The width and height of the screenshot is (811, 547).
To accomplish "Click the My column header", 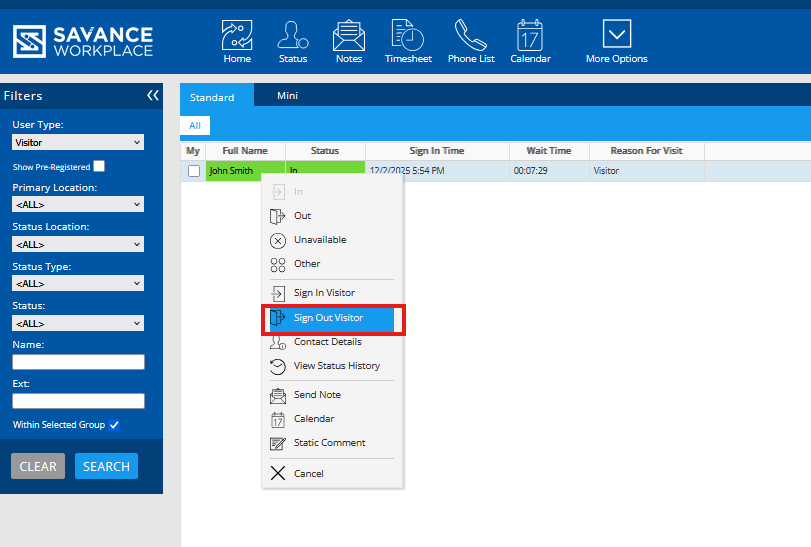I will (193, 151).
